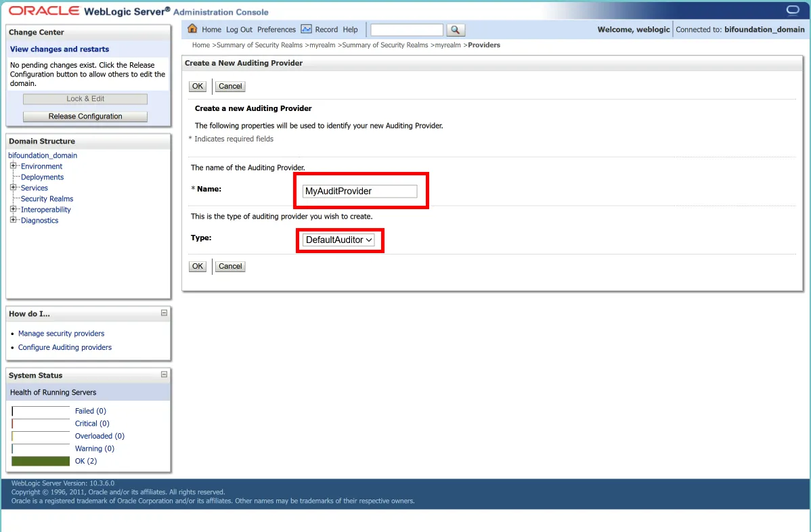Image resolution: width=811 pixels, height=532 pixels.
Task: Click the Create a New Auditing Provider heading
Action: [x=244, y=63]
